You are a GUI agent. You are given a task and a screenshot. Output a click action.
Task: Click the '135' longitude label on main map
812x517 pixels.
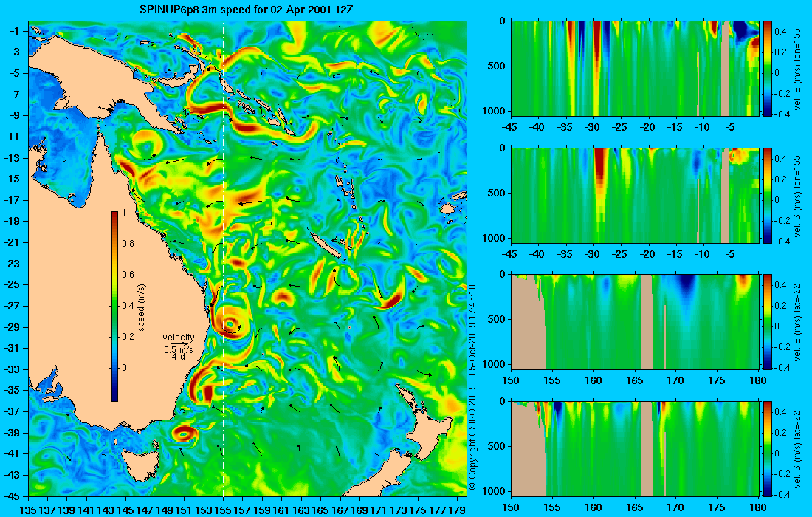coord(27,510)
